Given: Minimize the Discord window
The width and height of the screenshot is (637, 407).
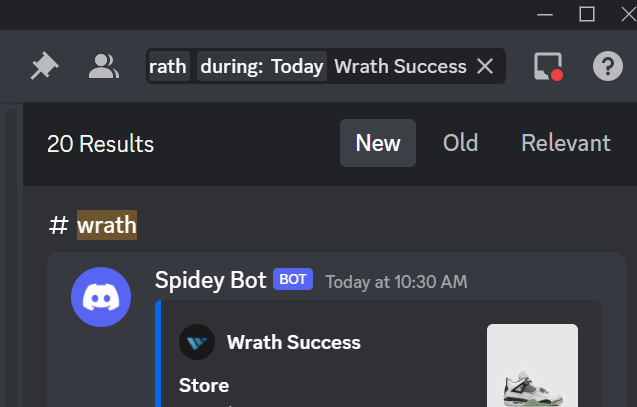Looking at the screenshot, I should [x=544, y=15].
